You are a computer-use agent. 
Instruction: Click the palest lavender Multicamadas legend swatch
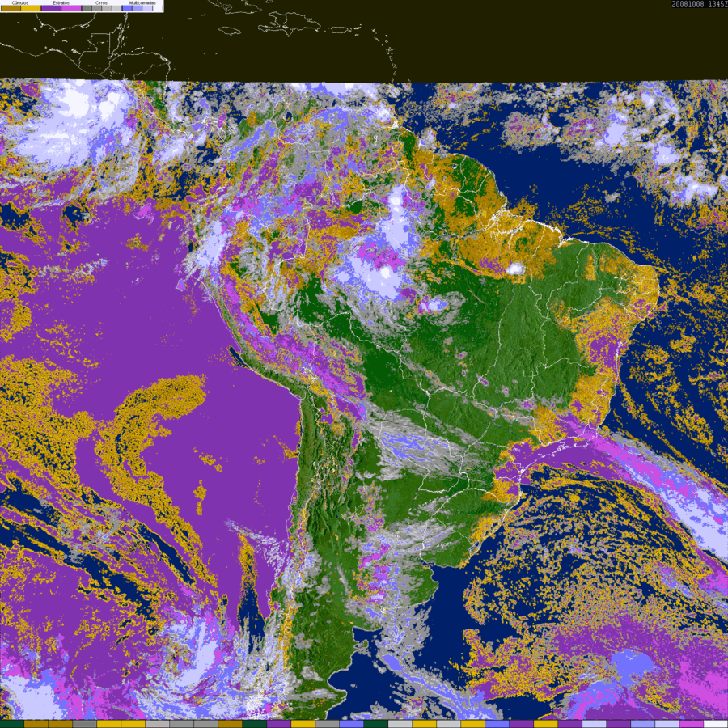point(148,8)
